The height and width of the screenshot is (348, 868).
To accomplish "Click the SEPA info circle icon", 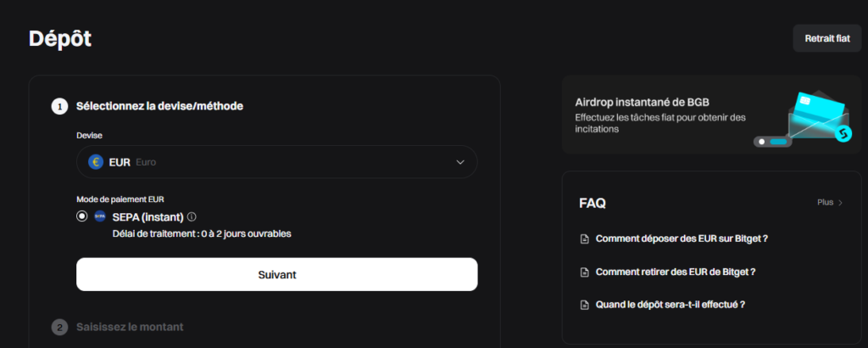I will click(192, 216).
